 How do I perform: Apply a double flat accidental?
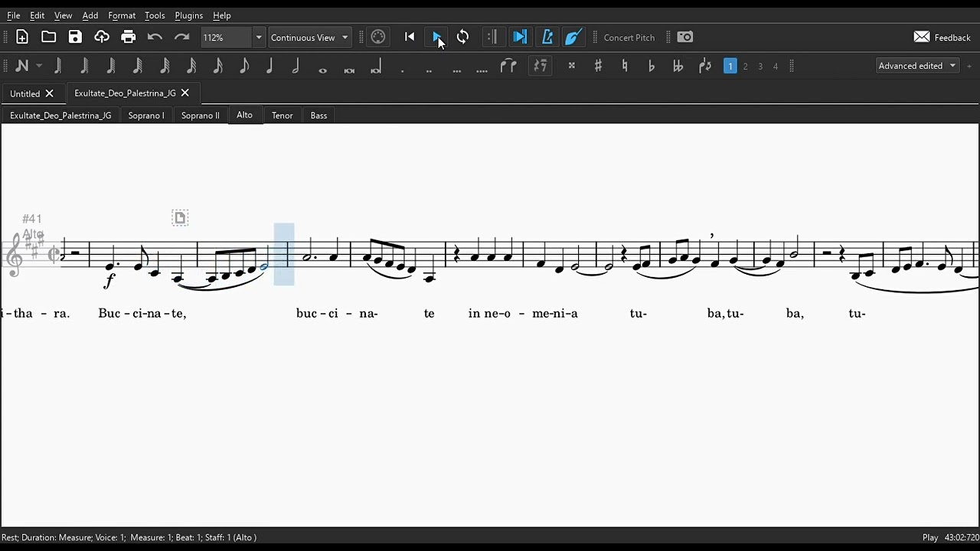(x=678, y=66)
